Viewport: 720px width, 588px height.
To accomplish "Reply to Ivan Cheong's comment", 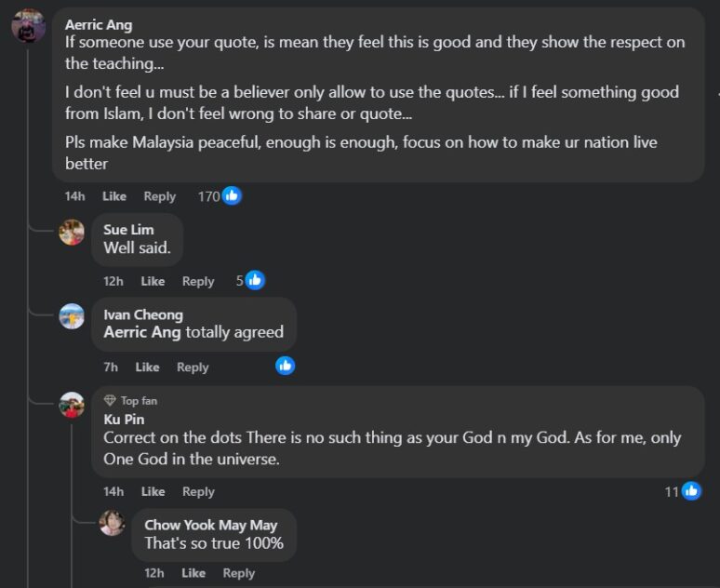I will click(193, 367).
